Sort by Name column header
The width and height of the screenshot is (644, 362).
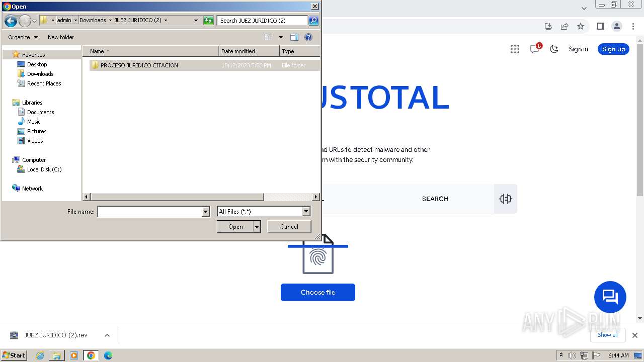(151, 51)
